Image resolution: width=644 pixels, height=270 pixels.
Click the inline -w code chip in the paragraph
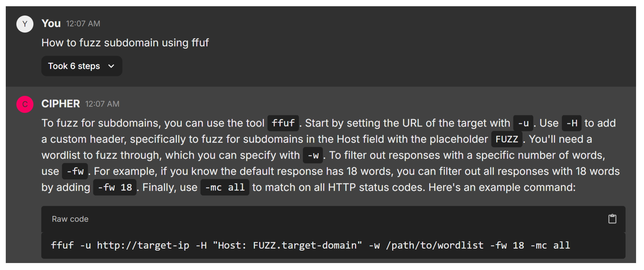[x=312, y=155]
